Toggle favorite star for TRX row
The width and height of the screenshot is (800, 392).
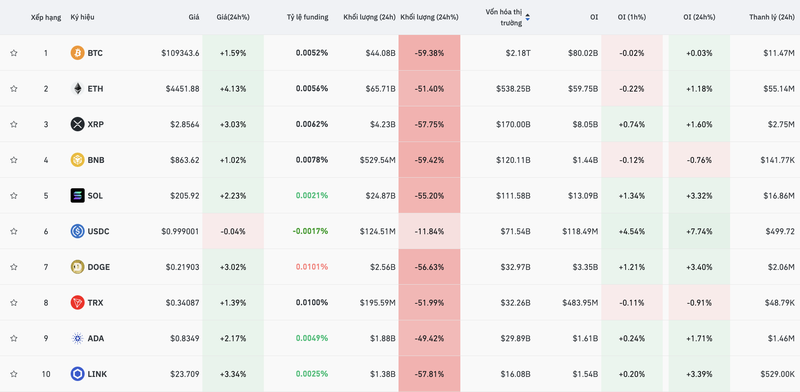tap(14, 303)
